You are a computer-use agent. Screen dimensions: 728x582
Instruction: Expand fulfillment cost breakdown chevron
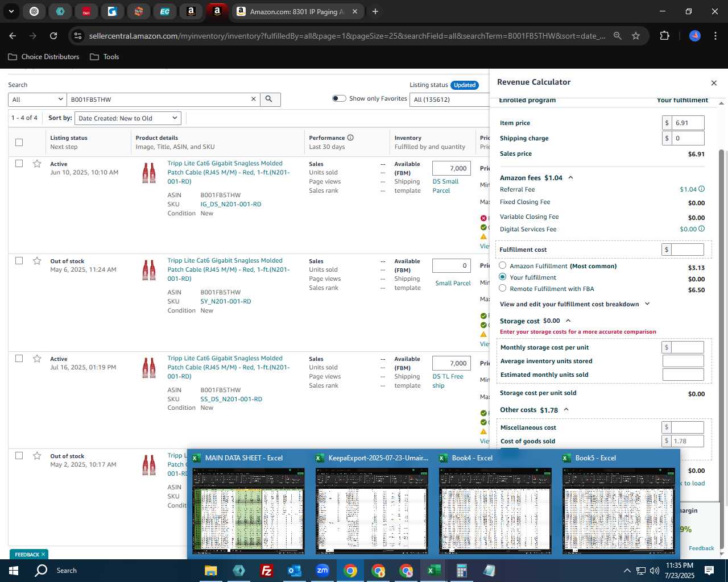(x=647, y=304)
